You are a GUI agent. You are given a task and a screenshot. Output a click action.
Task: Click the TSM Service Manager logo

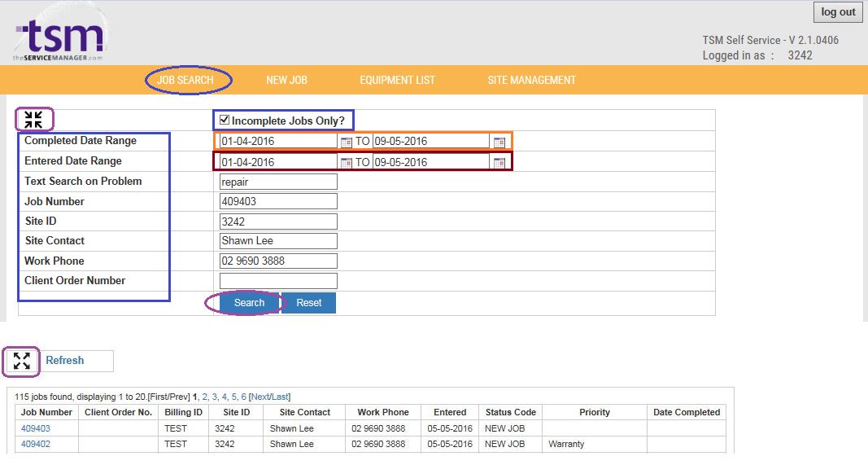point(59,39)
